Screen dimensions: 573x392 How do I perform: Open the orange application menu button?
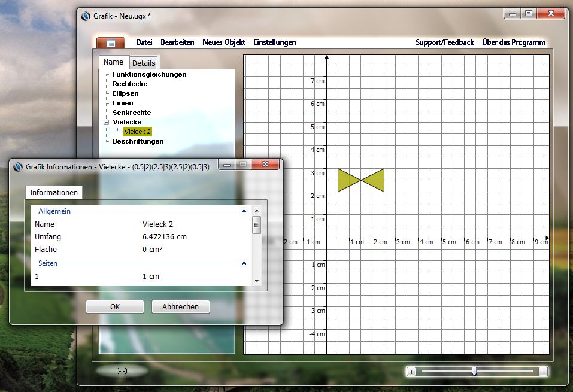coord(111,42)
